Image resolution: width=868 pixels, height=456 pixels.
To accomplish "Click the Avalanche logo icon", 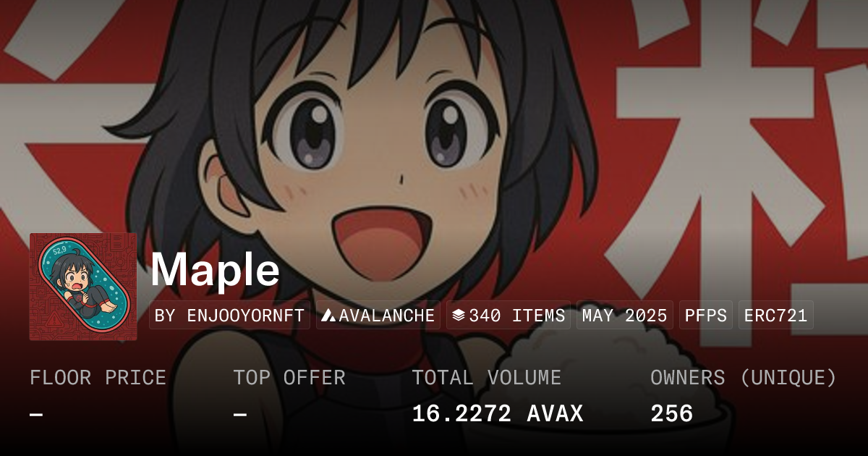I will (328, 316).
